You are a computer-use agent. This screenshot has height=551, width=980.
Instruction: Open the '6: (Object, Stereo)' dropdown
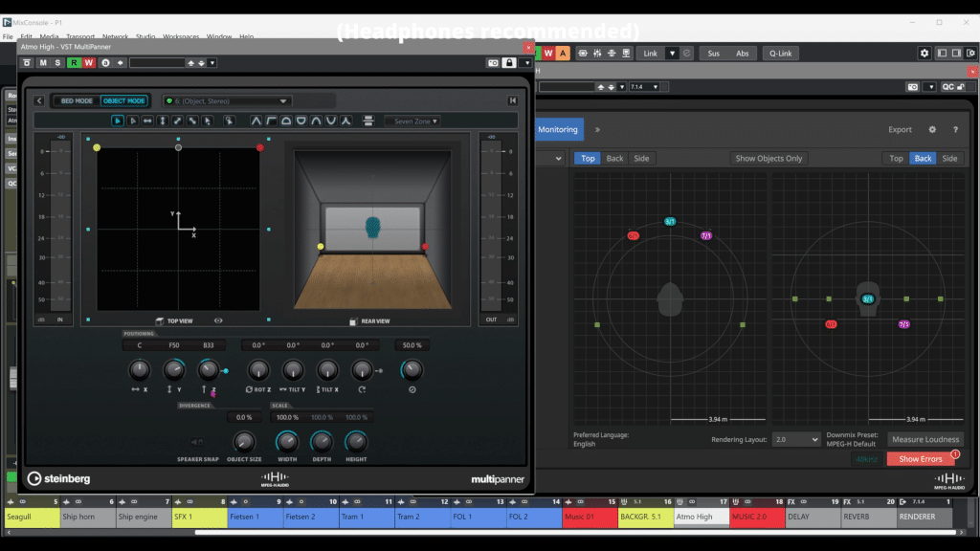click(227, 100)
